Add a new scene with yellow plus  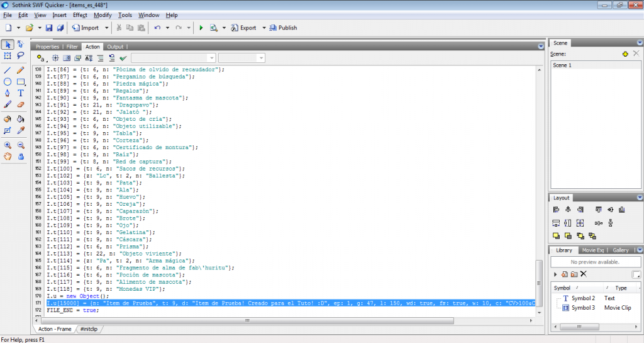coord(625,54)
